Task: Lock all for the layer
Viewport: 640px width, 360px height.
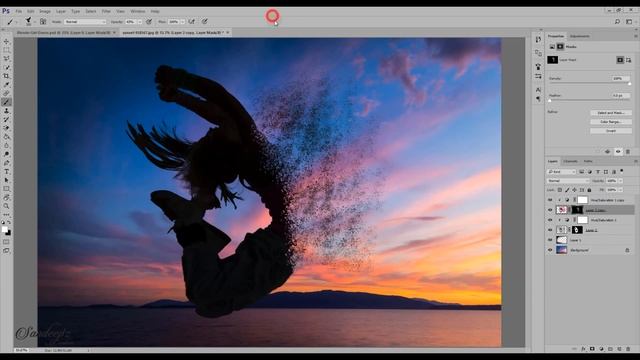Action: pos(589,190)
